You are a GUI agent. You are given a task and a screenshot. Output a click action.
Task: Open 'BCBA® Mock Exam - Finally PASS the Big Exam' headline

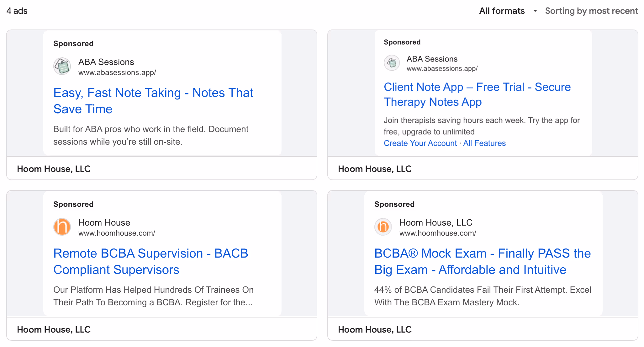click(483, 261)
